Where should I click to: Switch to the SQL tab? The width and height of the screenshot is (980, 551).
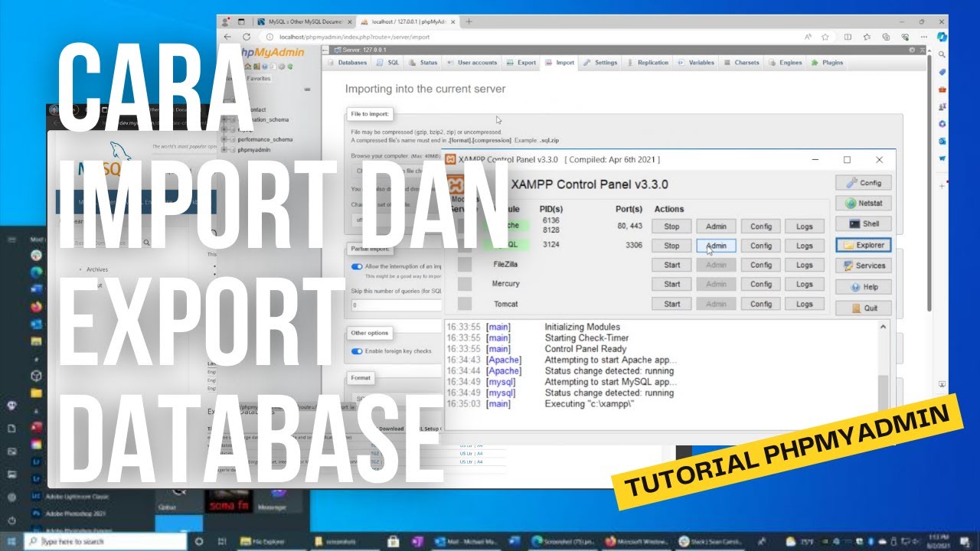pos(388,63)
